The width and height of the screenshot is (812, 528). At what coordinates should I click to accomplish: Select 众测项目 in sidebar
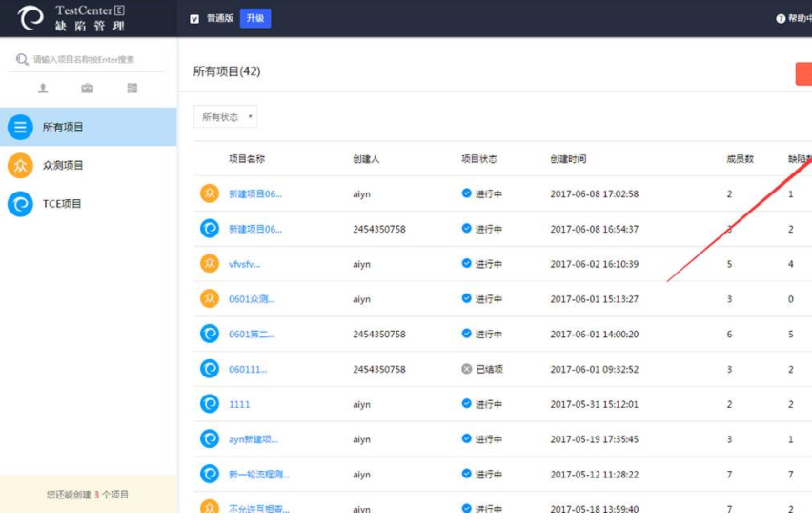click(88, 166)
